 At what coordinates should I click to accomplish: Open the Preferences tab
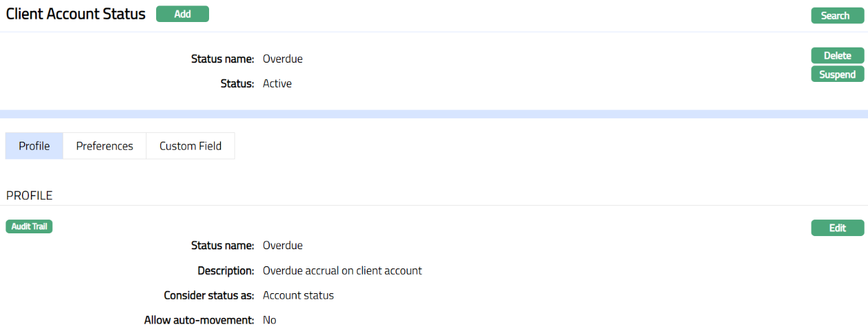[x=105, y=146]
